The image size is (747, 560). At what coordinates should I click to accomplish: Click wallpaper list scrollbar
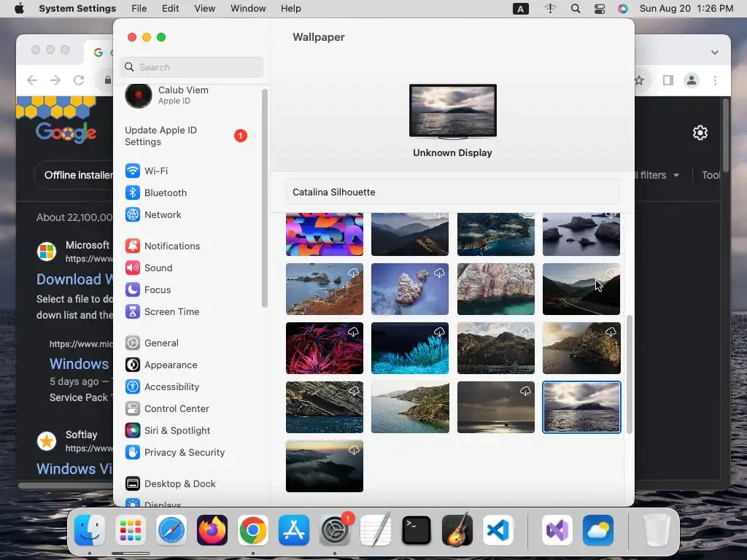[x=630, y=374]
